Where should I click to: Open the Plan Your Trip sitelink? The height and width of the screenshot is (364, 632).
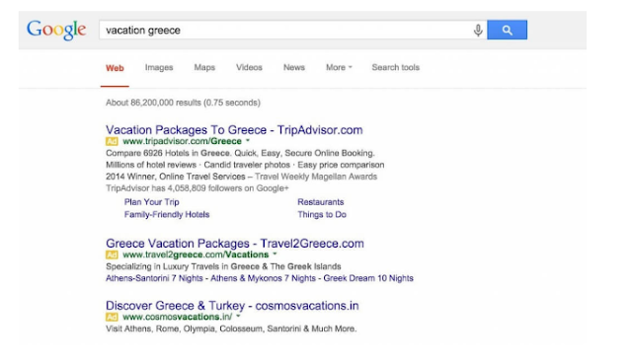[x=151, y=202]
